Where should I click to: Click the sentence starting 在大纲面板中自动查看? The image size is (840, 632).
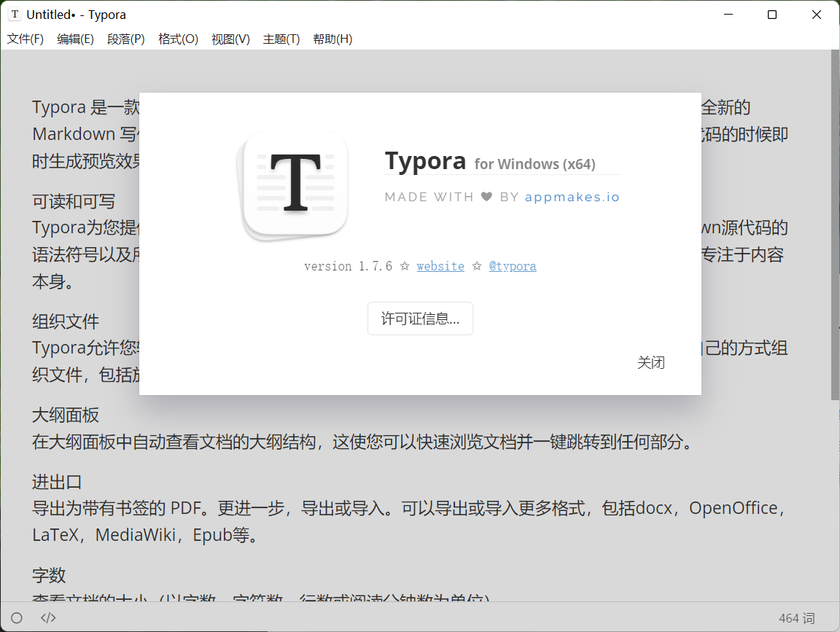pyautogui.click(x=364, y=442)
